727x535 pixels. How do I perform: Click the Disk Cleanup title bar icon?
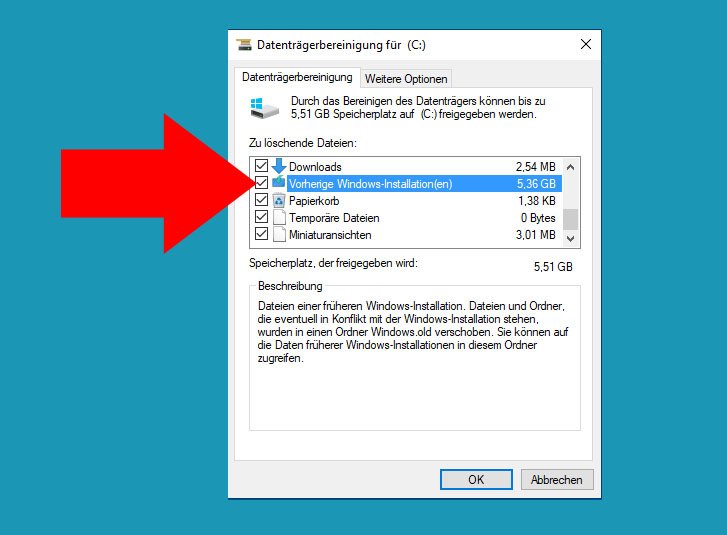point(244,45)
